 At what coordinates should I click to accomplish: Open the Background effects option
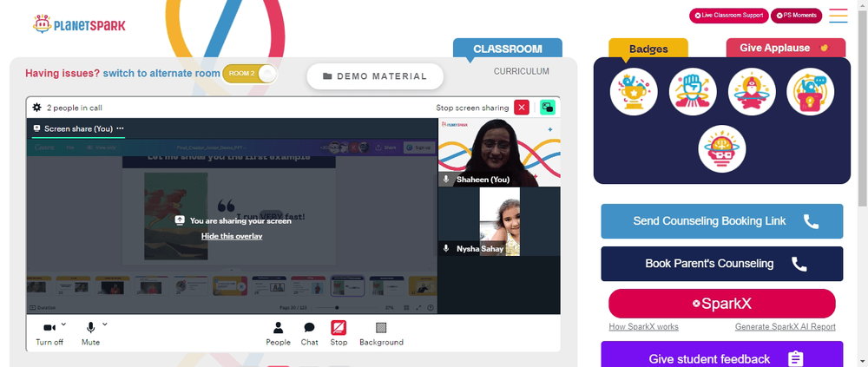tap(381, 334)
